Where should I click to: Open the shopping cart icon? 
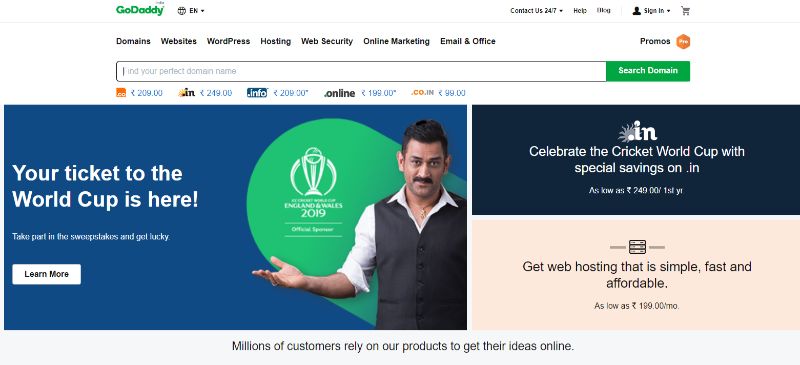coord(685,11)
